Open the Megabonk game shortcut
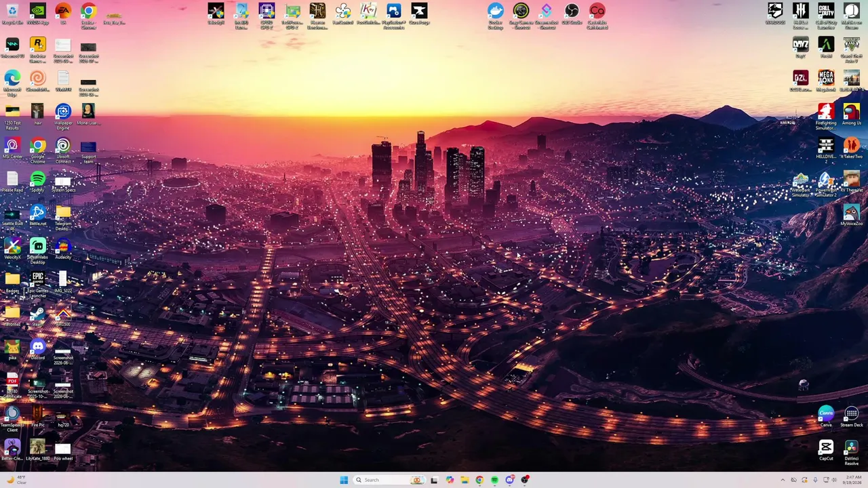The image size is (868, 488). click(x=826, y=81)
